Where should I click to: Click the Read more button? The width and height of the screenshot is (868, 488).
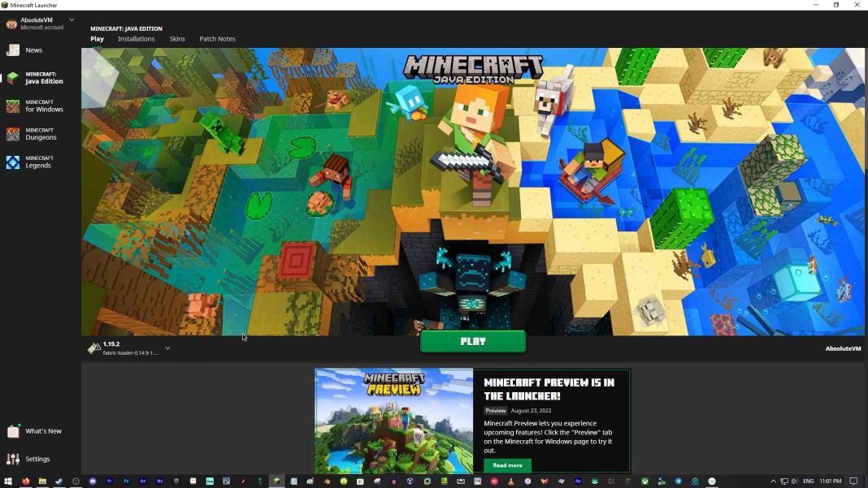[507, 465]
